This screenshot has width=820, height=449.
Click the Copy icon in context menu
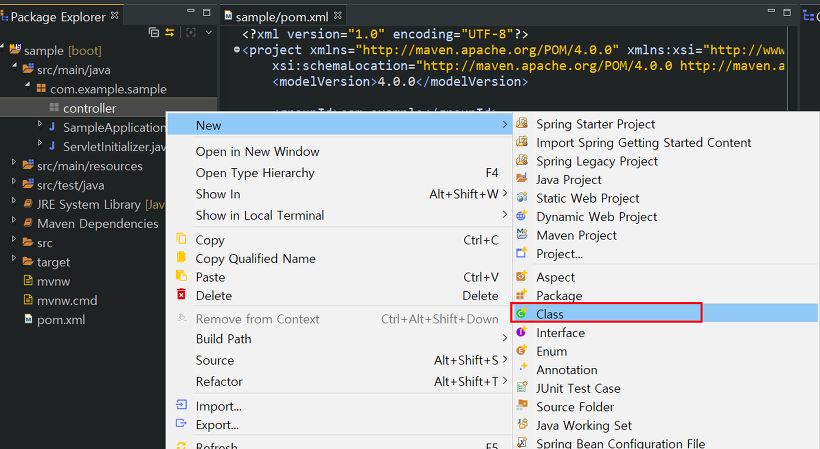click(x=181, y=239)
